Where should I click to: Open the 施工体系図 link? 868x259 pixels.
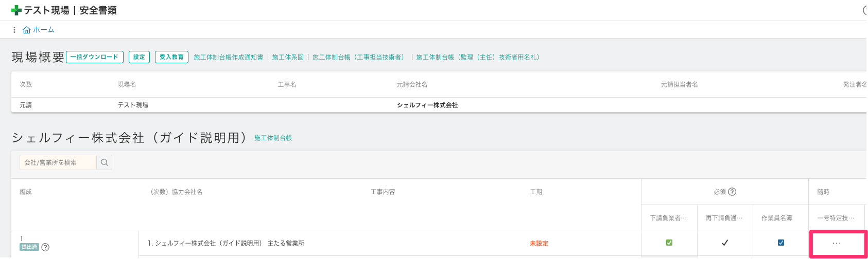(288, 57)
